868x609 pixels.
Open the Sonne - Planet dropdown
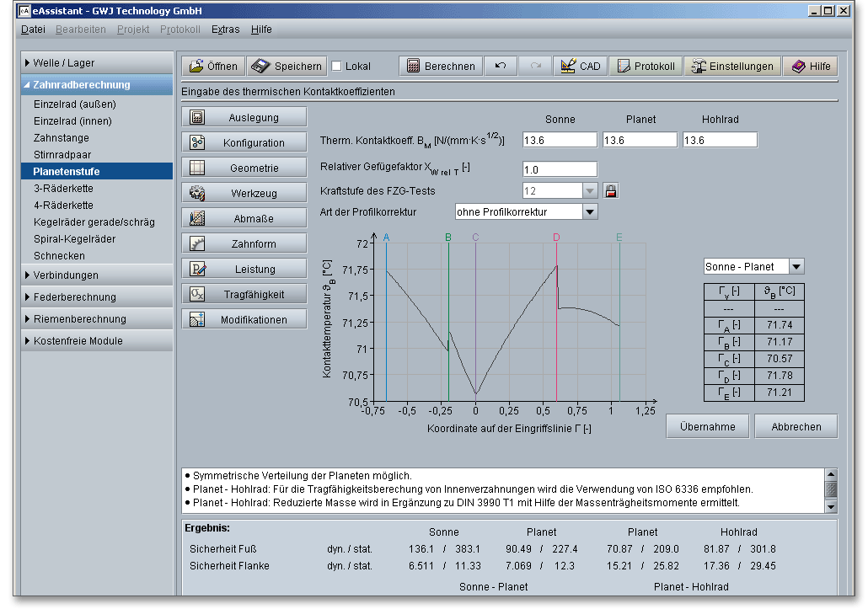click(x=796, y=267)
